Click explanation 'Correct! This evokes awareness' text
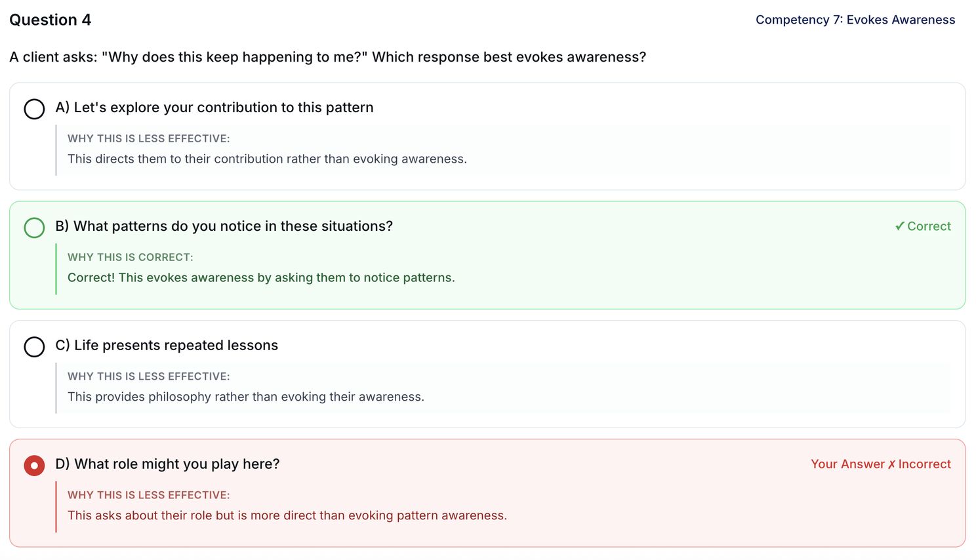The width and height of the screenshot is (976, 560). pyautogui.click(x=260, y=277)
